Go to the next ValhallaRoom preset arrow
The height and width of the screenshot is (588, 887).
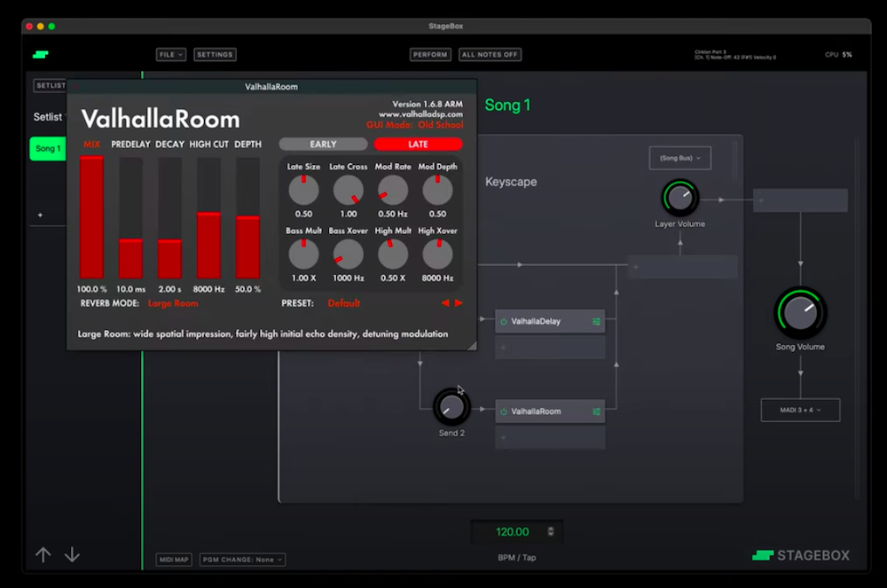pos(459,303)
